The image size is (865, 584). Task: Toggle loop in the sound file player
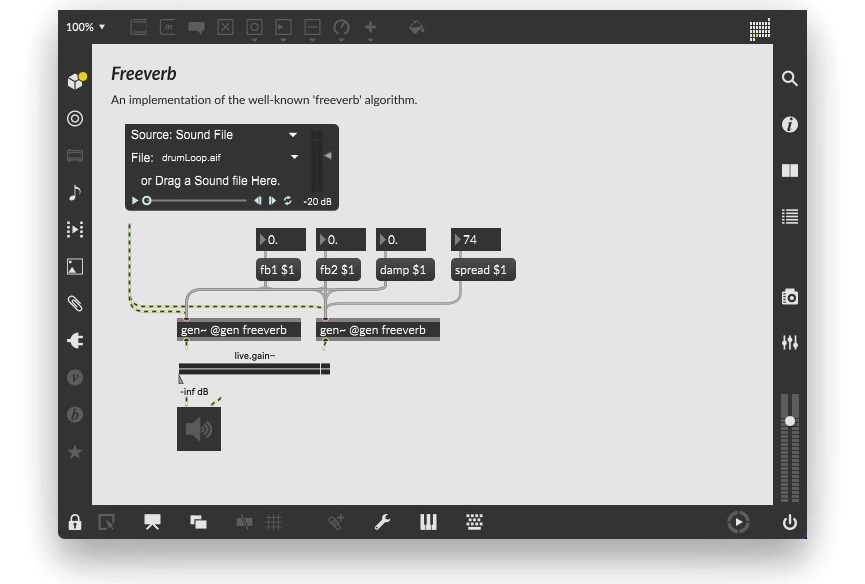click(x=287, y=201)
